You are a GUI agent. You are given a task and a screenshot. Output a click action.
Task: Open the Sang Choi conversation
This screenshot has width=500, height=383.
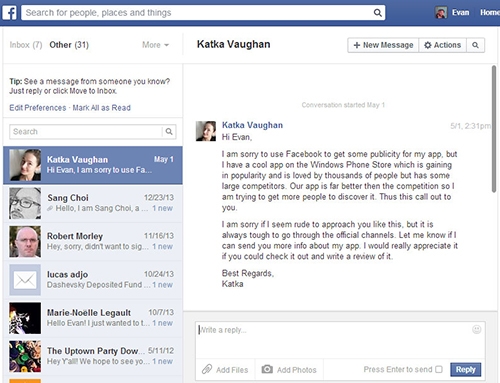point(93,203)
